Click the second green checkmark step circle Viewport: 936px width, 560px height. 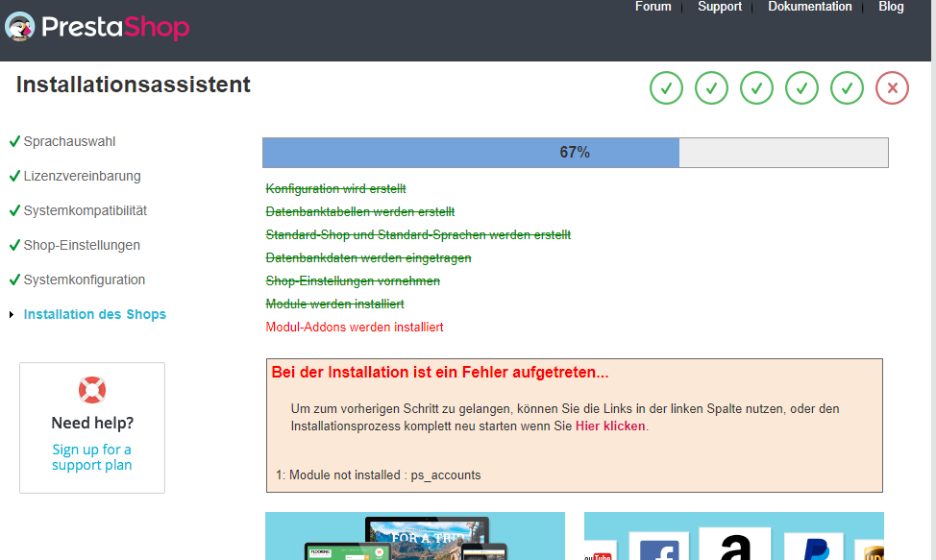click(711, 88)
